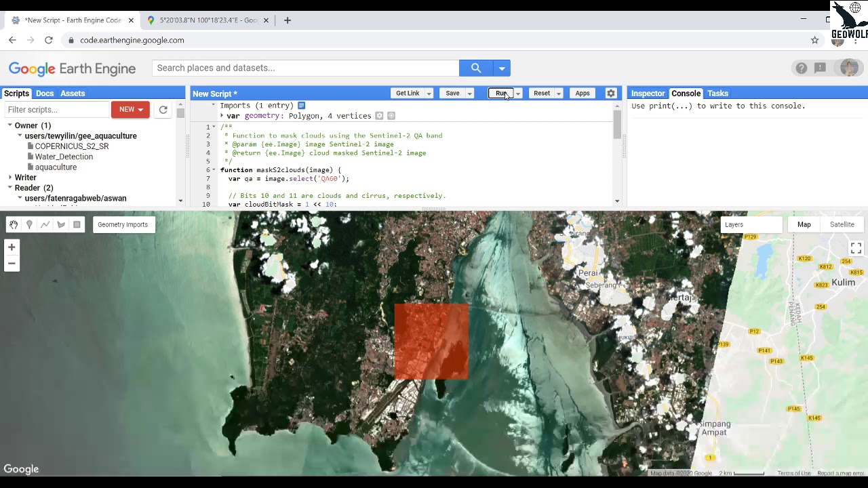Open the search options dropdown arrow
868x488 pixels.
502,68
